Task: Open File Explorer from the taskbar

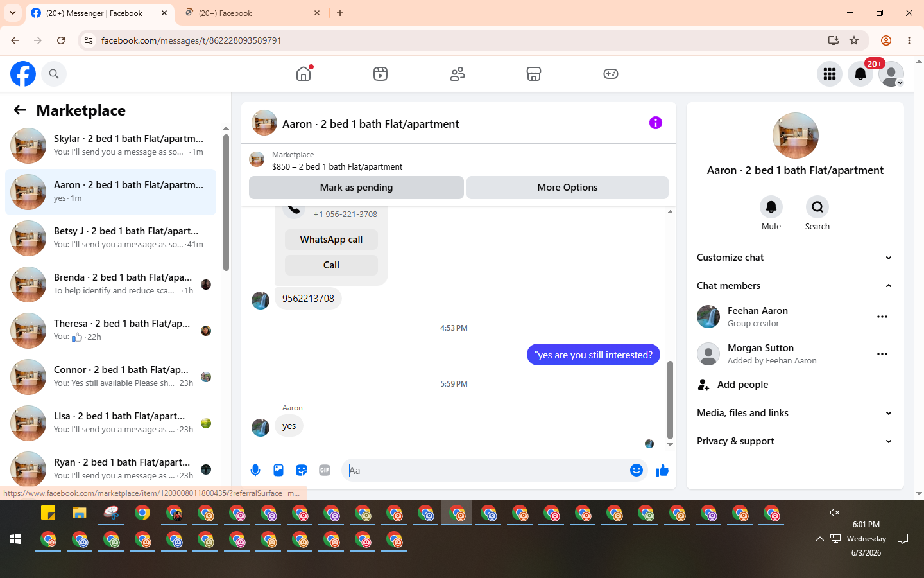Action: 80,513
